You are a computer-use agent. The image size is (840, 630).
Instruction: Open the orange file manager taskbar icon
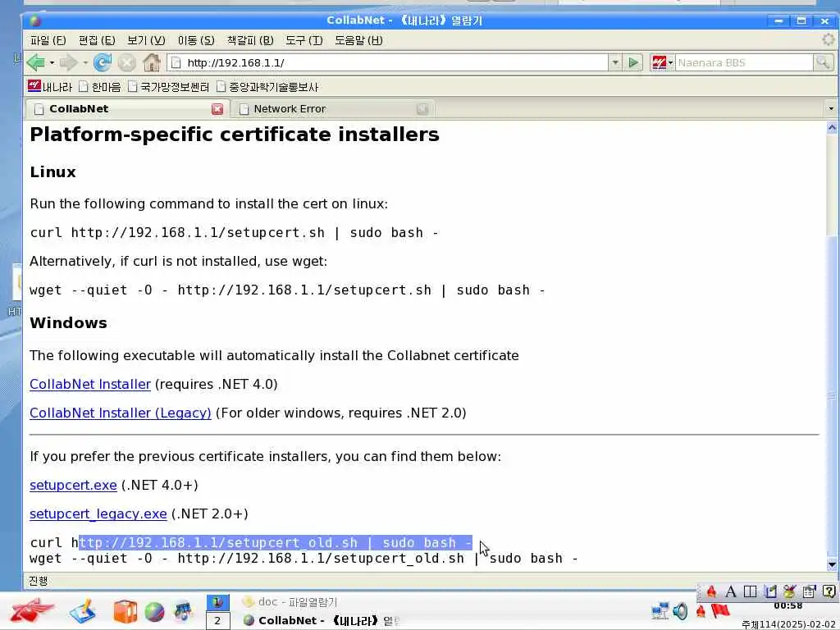click(126, 611)
